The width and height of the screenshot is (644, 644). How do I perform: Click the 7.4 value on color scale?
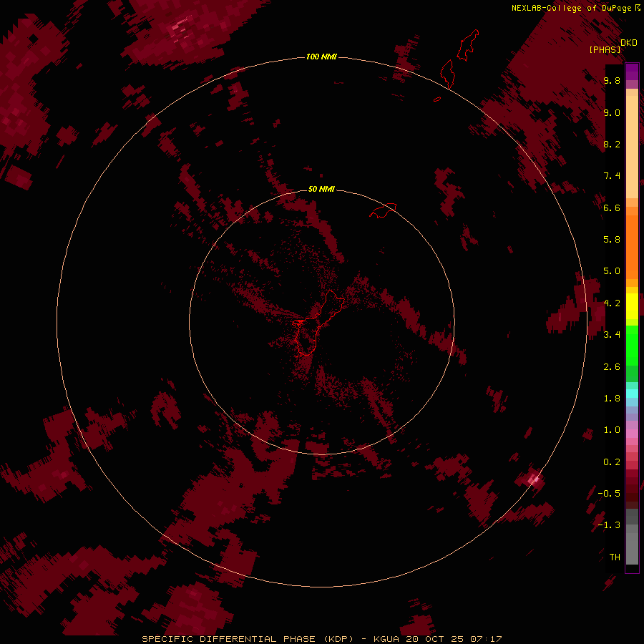(612, 176)
